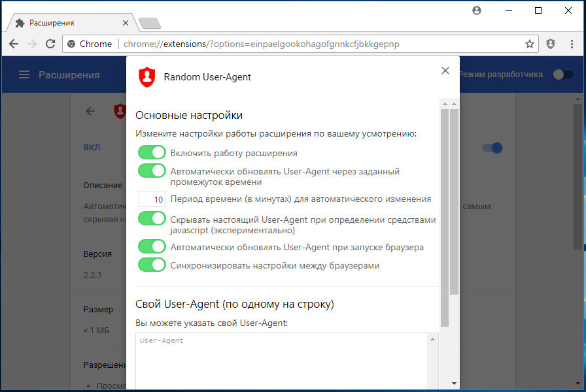Toggle Режим разработчика switch
Image resolution: width=586 pixels, height=392 pixels.
click(x=563, y=74)
